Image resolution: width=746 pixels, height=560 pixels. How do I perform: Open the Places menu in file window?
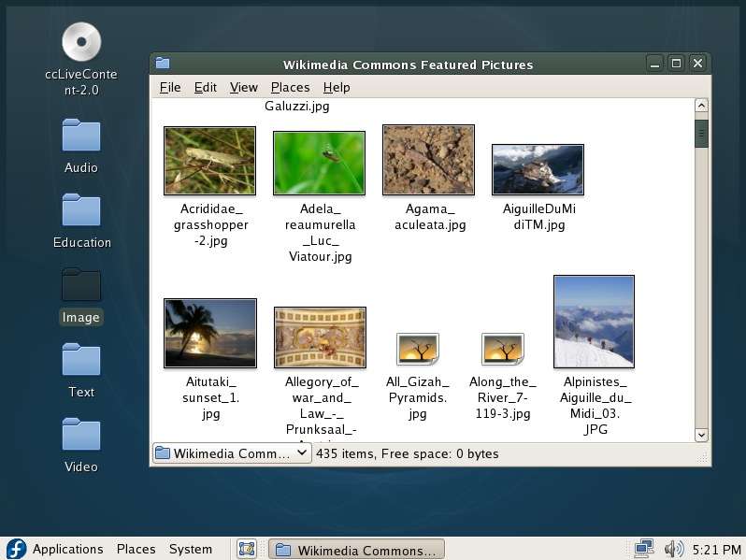pos(290,88)
